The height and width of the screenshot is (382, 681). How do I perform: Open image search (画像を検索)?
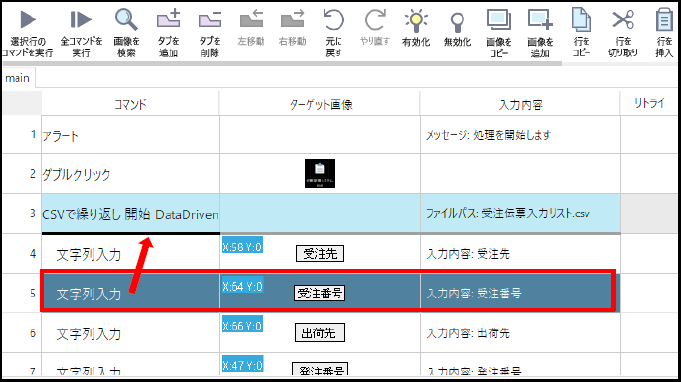pyautogui.click(x=126, y=33)
